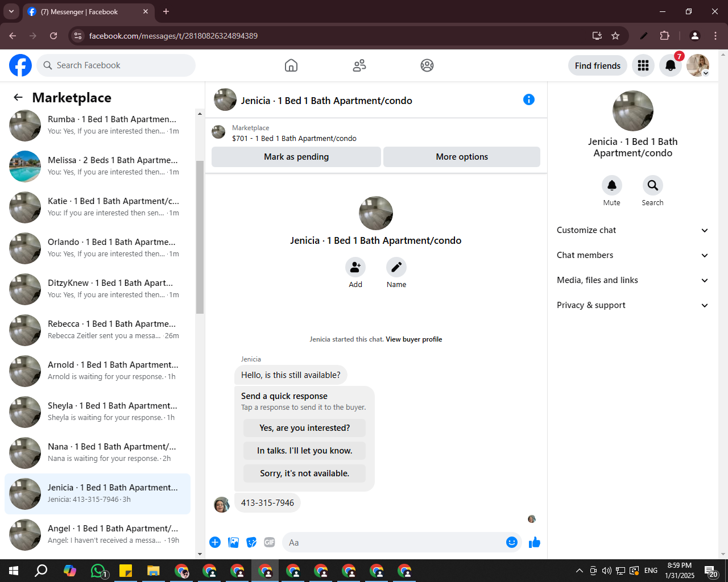Click Mark as pending button
This screenshot has height=582, width=728.
pos(296,157)
